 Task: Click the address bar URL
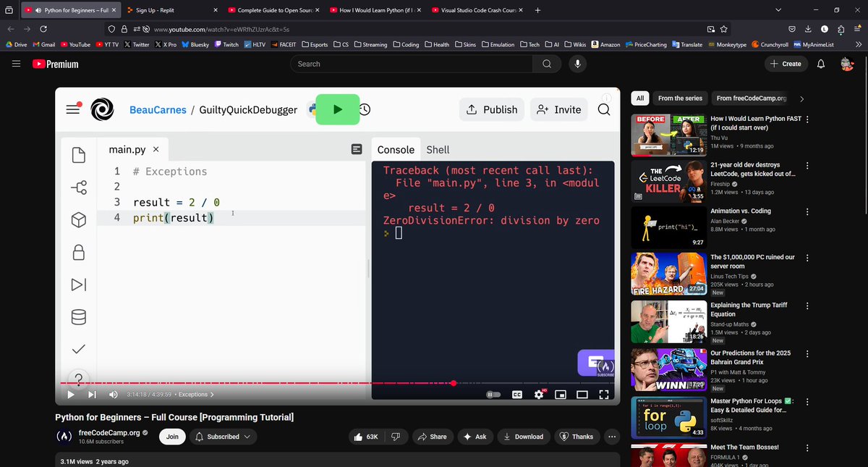(222, 29)
